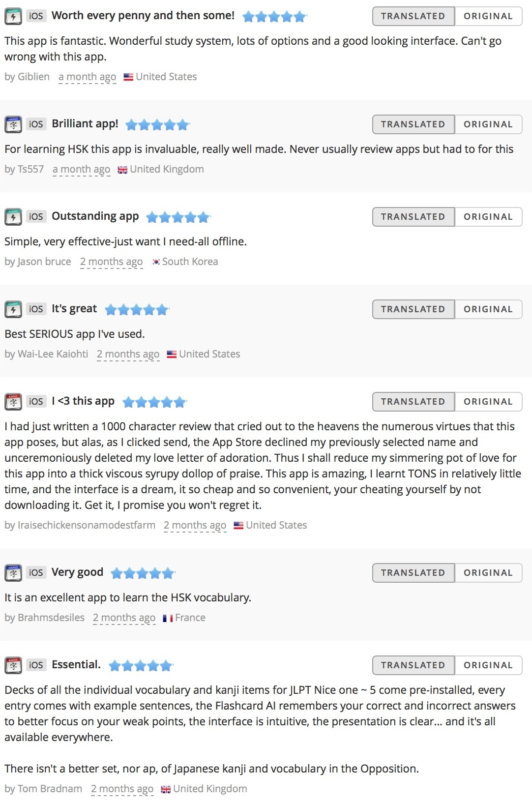Screen dimensions: 532x803
Task: Click five-star rating on 'Very good' review
Action: [x=143, y=573]
